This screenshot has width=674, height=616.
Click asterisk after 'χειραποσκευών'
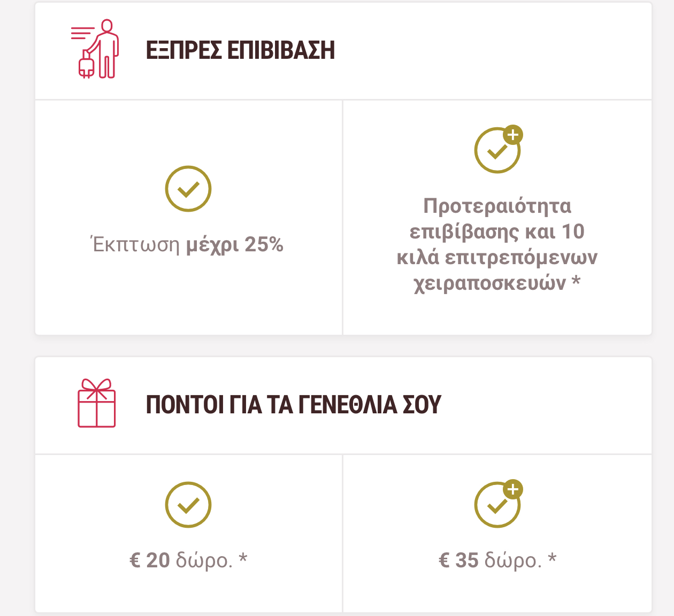[576, 280]
